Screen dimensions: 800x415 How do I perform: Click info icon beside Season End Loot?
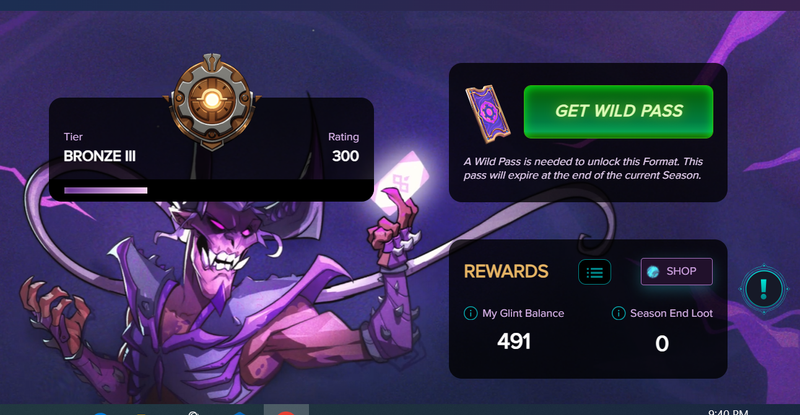tap(618, 313)
